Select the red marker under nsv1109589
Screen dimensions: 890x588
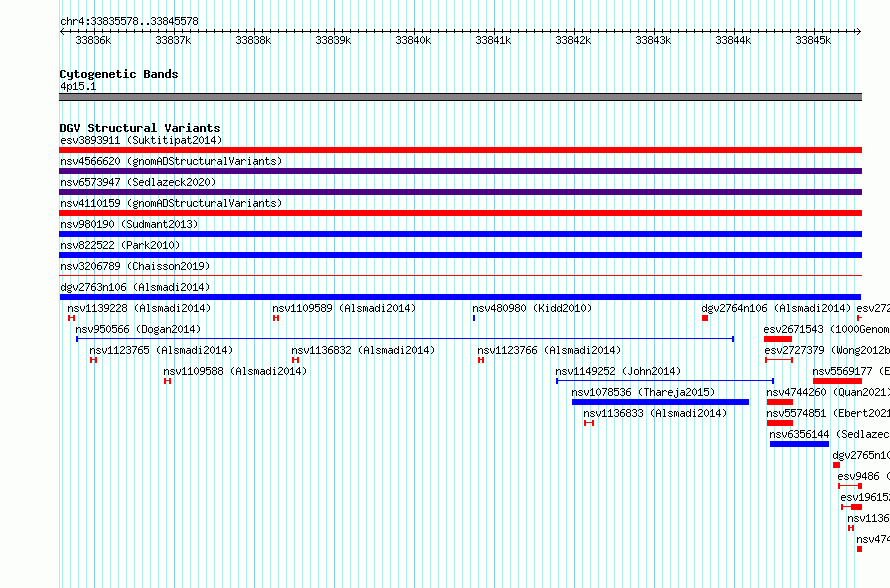click(276, 318)
